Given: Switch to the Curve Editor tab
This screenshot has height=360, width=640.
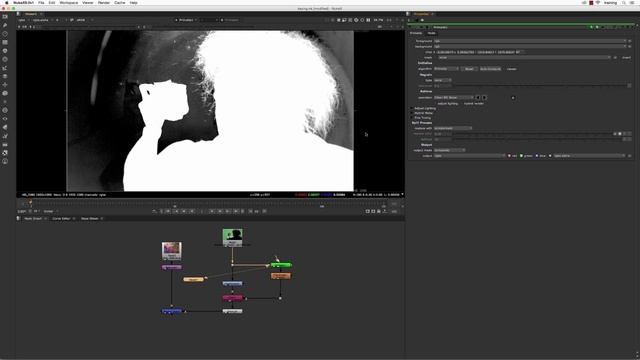Looking at the screenshot, I should [61, 218].
